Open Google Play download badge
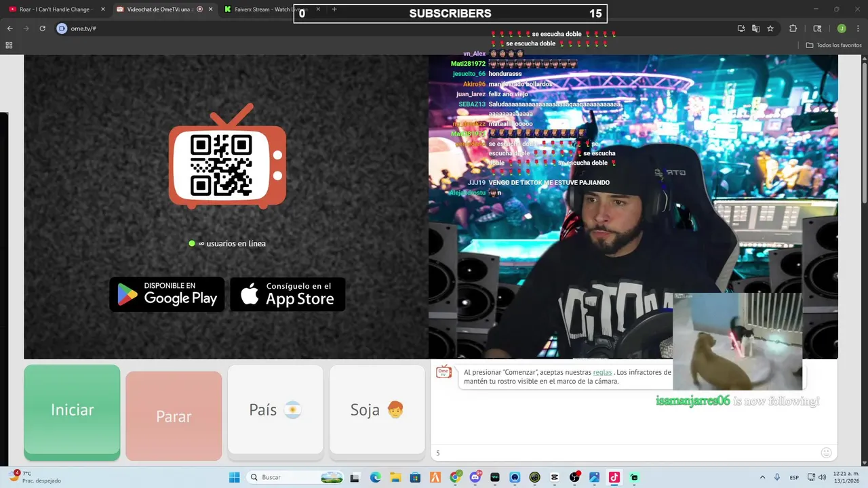This screenshot has width=868, height=488. [x=167, y=294]
